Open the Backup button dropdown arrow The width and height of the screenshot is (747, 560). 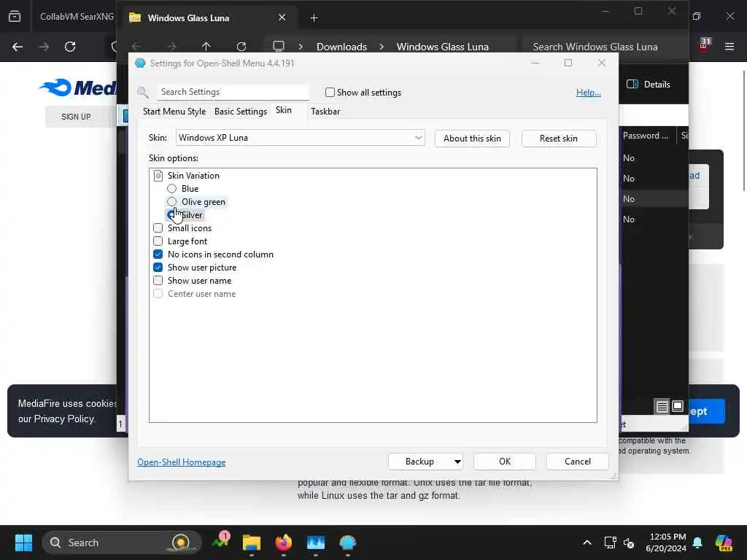[x=457, y=462]
